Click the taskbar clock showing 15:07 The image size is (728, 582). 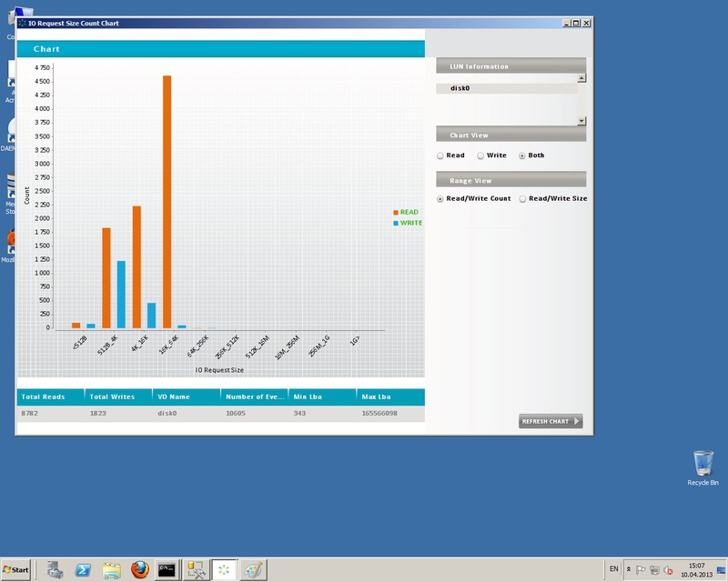pyautogui.click(x=696, y=570)
